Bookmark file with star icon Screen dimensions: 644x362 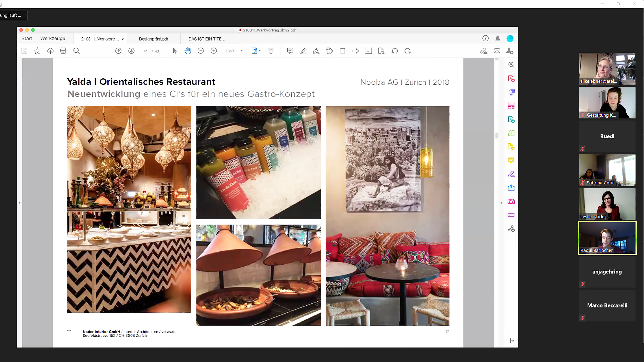(37, 51)
